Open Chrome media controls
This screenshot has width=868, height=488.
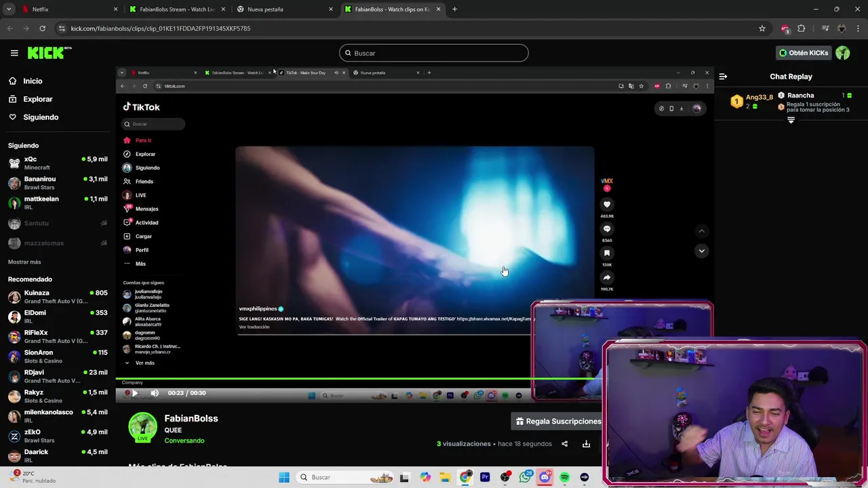825,28
